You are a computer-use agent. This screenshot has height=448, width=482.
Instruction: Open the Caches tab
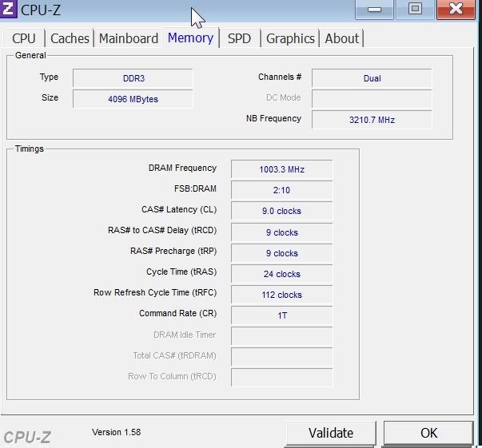(x=70, y=38)
